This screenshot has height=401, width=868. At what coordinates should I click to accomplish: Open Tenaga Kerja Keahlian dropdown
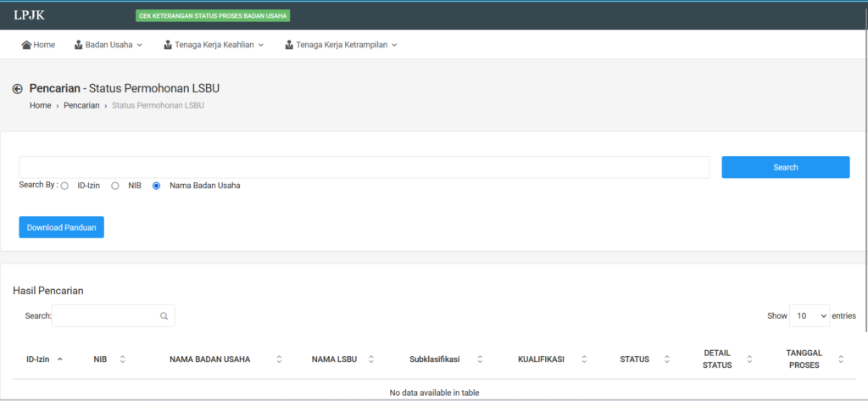[x=214, y=45]
